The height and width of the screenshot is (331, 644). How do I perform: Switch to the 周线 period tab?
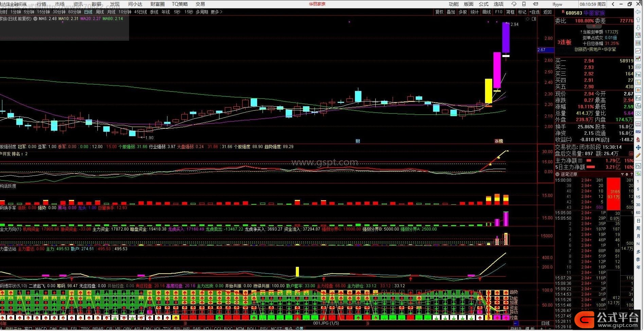tap(100, 12)
